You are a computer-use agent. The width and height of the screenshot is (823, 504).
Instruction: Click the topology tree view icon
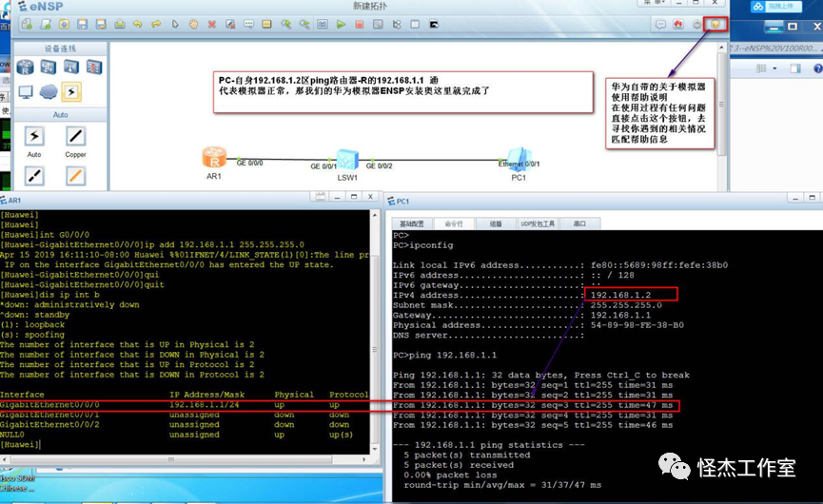[x=397, y=24]
